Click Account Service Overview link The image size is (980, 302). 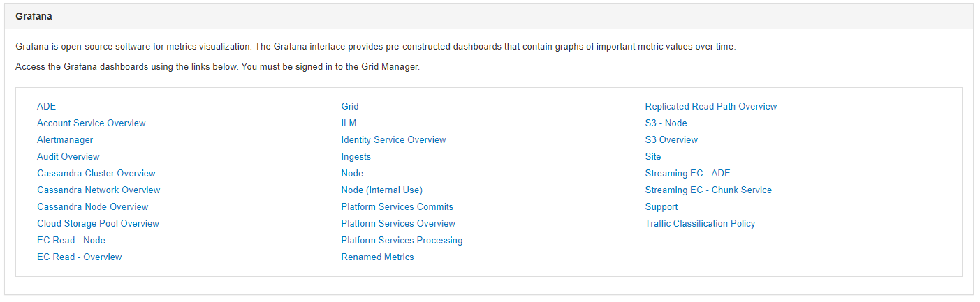(x=91, y=123)
